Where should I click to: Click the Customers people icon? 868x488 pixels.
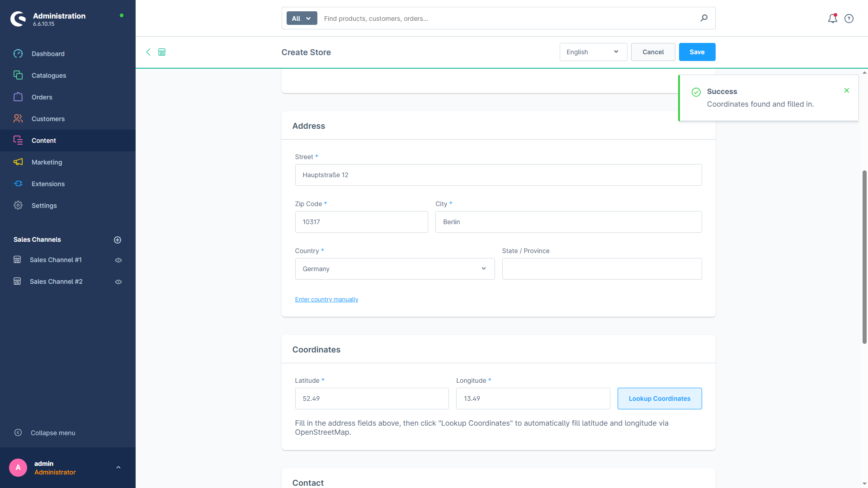click(x=18, y=119)
